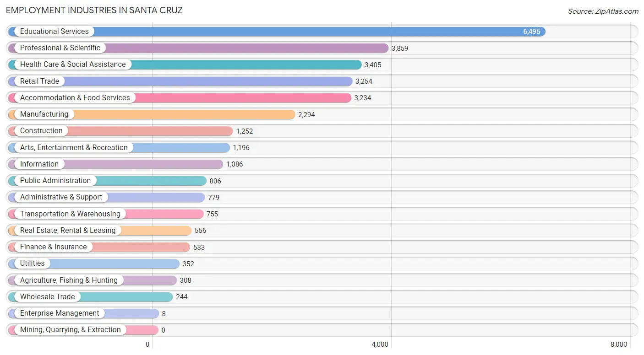
Task: Click the Utilities bar label
Action: tap(32, 264)
